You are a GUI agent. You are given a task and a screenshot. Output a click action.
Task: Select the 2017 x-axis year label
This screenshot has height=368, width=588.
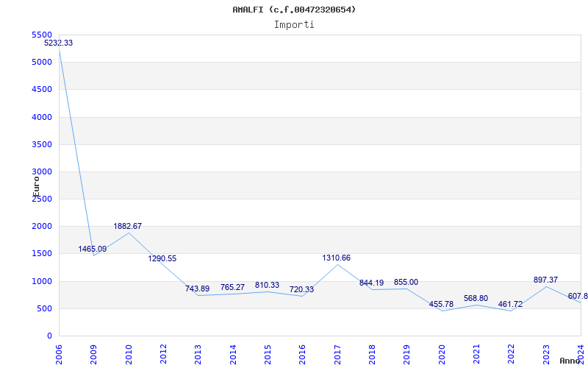tap(337, 353)
